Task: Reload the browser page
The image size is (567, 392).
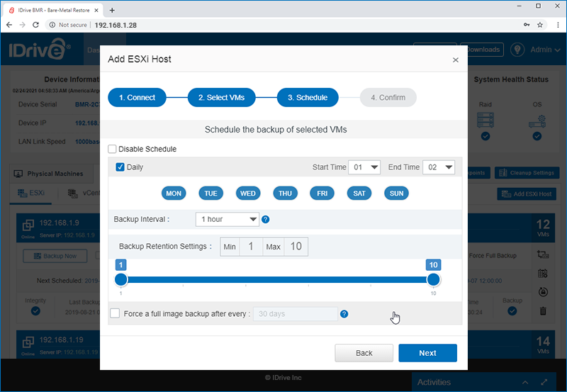Action: [35, 25]
